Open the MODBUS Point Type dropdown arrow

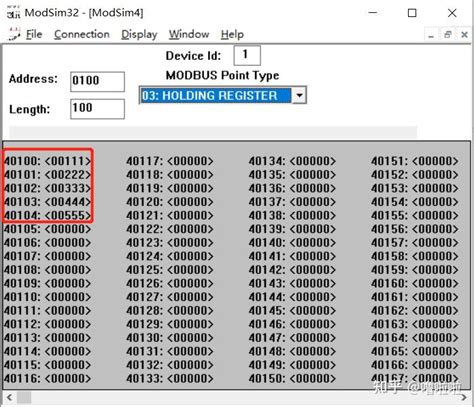click(299, 95)
